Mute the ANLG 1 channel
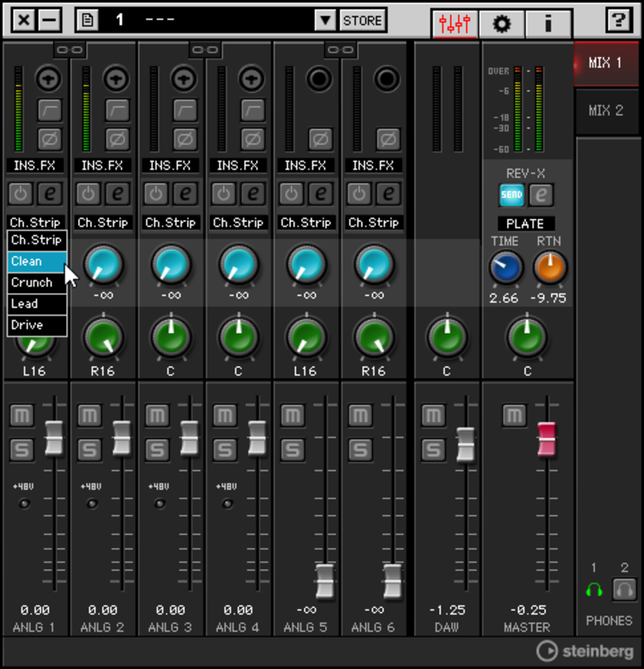Viewport: 644px width, 669px height. tap(21, 415)
